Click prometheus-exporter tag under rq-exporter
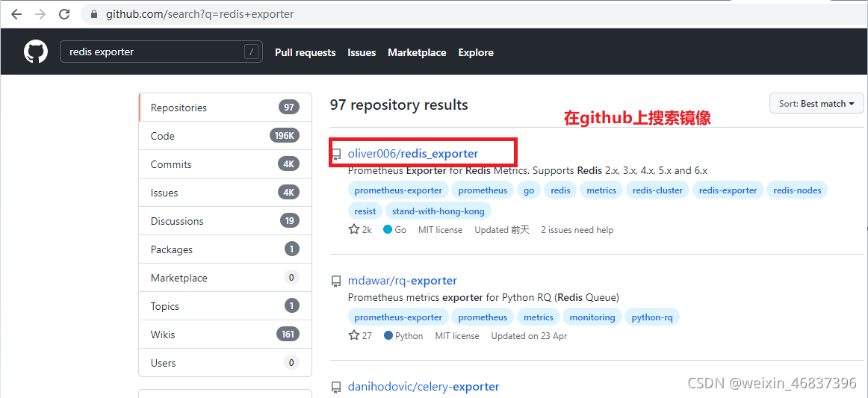 (399, 317)
